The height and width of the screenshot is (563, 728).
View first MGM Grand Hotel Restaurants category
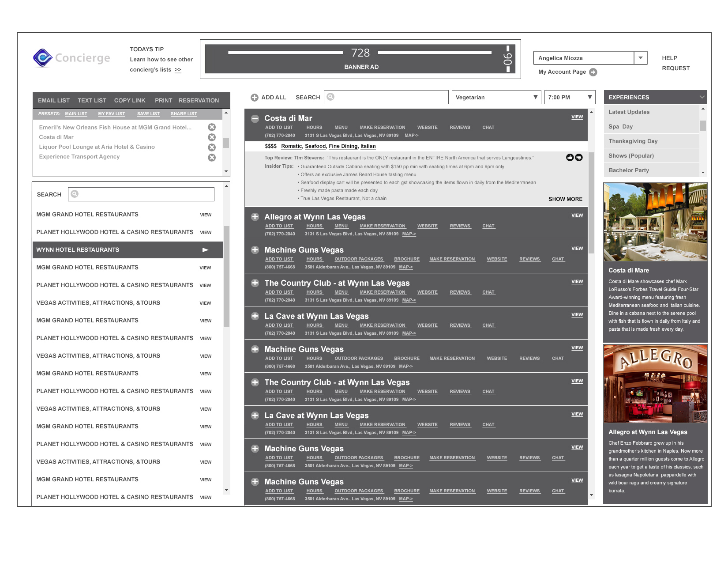(206, 215)
